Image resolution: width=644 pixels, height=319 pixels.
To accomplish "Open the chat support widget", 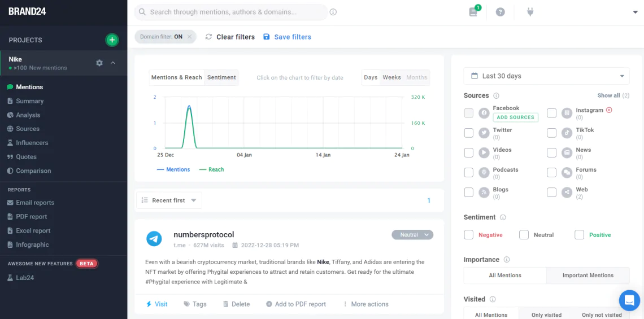I will click(x=629, y=300).
